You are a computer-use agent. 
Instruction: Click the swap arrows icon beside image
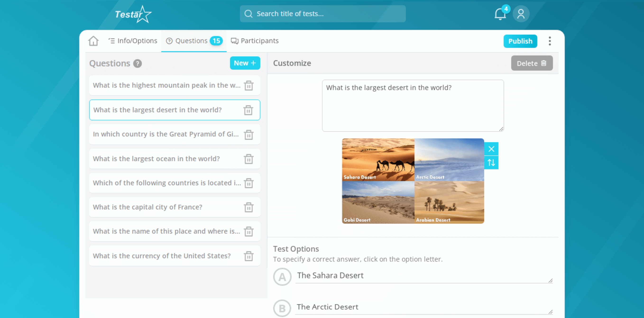(491, 163)
